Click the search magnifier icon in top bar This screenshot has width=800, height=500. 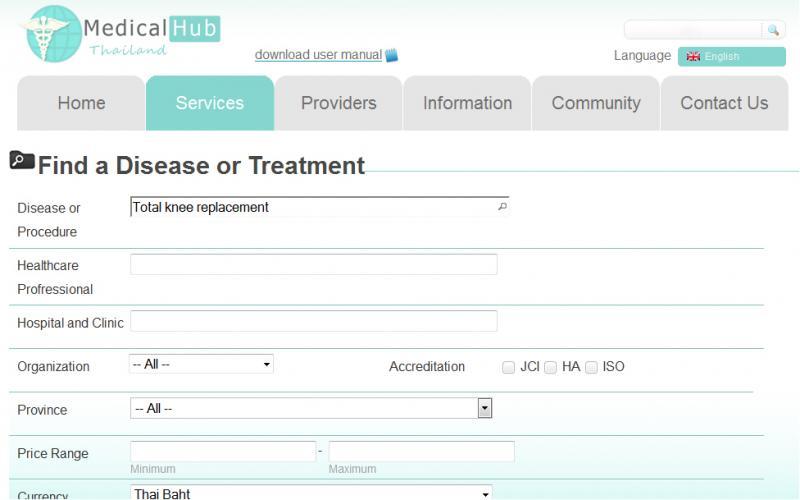[x=773, y=30]
